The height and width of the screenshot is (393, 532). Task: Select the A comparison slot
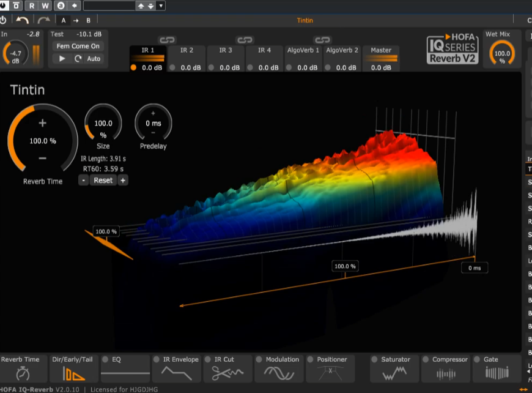(x=64, y=20)
